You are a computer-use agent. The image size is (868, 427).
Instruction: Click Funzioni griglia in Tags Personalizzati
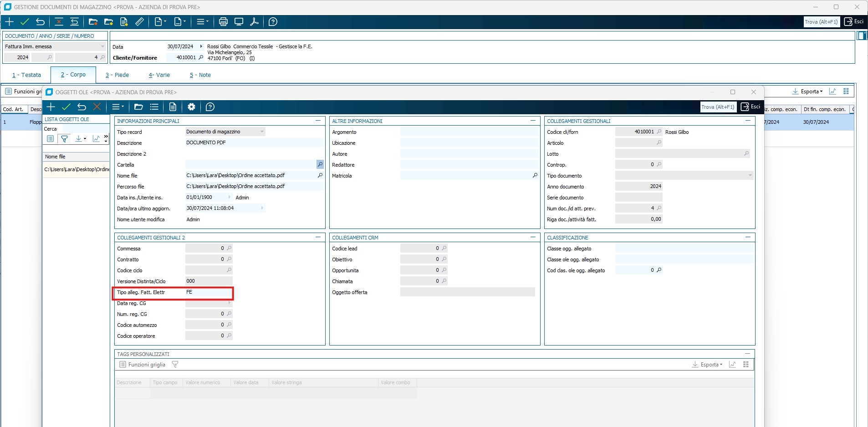[142, 365]
